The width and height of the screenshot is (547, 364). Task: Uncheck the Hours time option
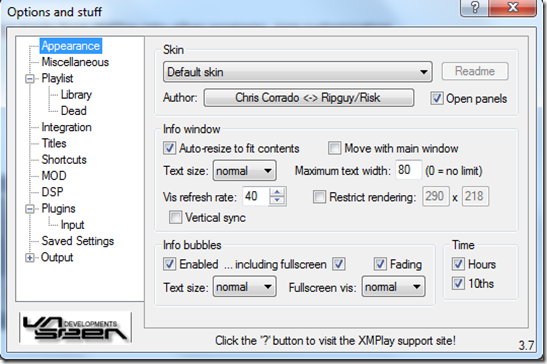[458, 264]
